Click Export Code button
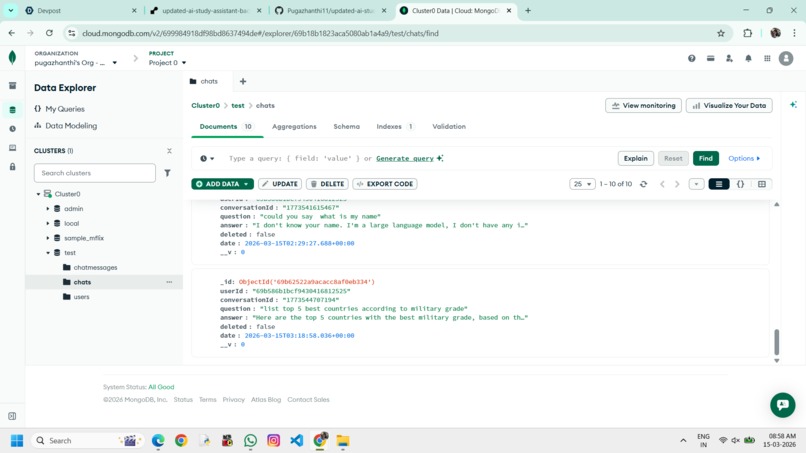 tap(384, 184)
